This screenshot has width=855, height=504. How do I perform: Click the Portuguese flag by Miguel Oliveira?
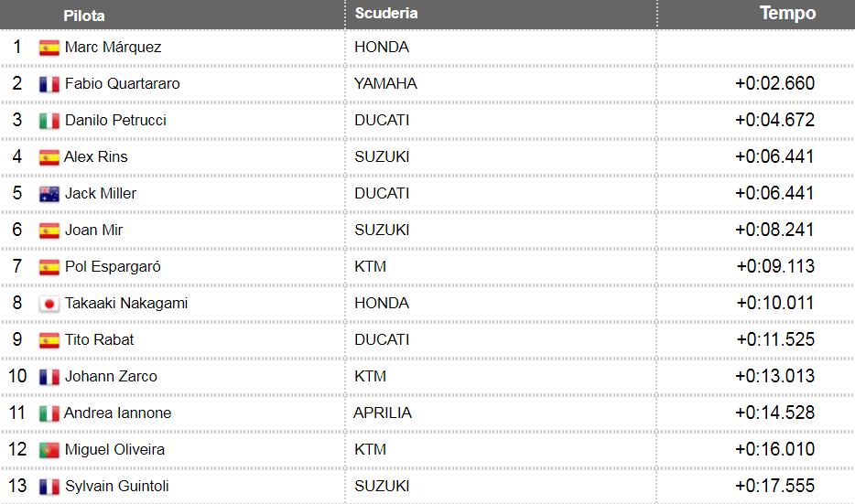pos(49,450)
